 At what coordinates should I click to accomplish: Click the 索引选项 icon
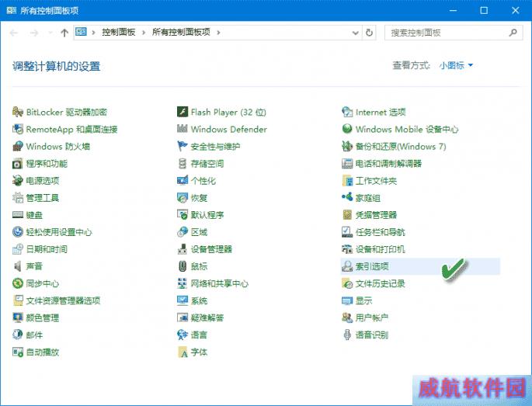click(347, 266)
